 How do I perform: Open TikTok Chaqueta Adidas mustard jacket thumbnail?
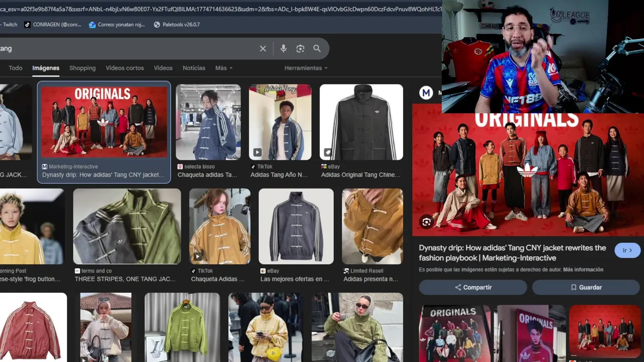(x=220, y=226)
